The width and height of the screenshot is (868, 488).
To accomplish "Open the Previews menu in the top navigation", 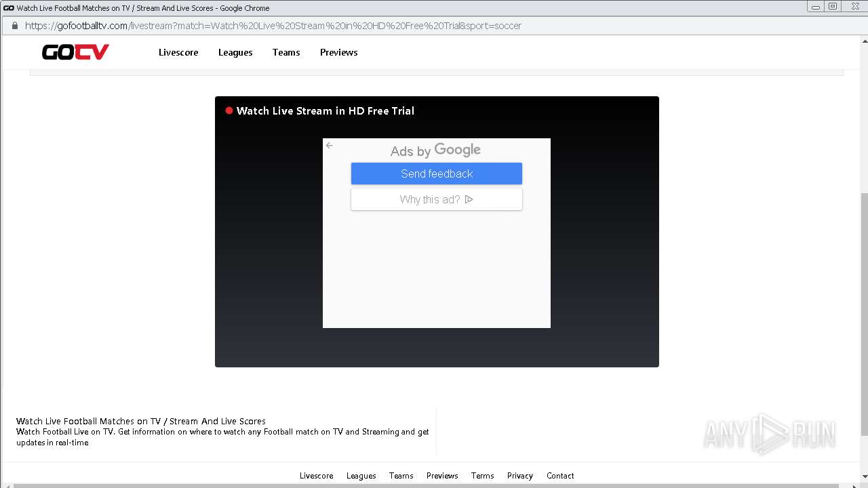I will (x=339, y=52).
